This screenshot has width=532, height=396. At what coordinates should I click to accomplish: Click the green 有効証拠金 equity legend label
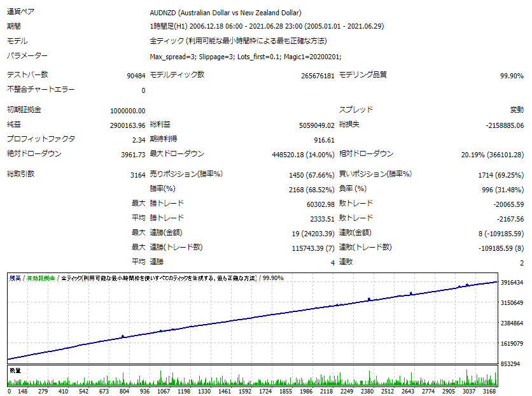click(x=41, y=278)
